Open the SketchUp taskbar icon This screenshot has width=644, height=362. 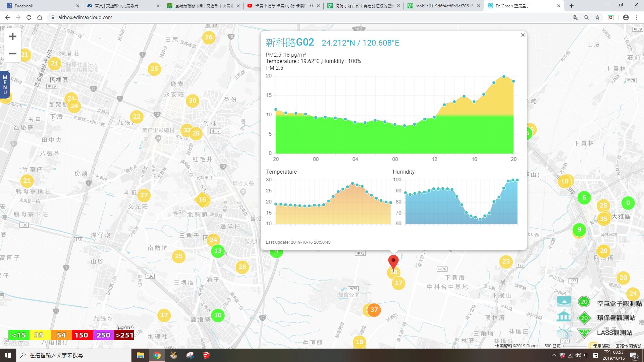(x=206, y=355)
